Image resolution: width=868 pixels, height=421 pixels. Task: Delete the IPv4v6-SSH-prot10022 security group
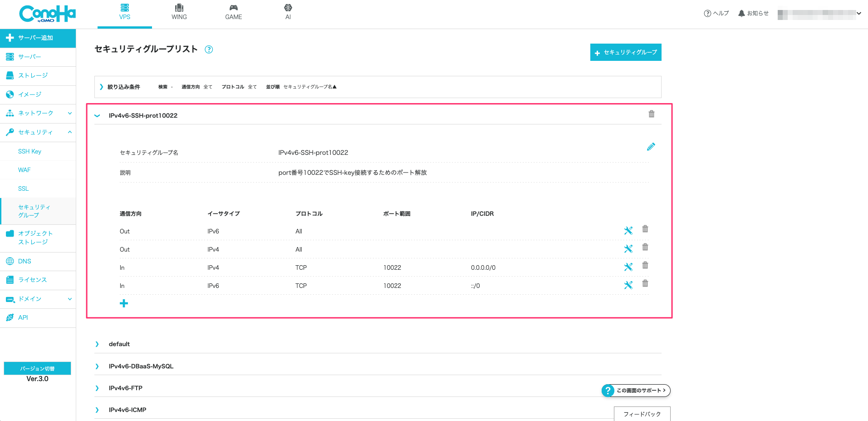[652, 114]
